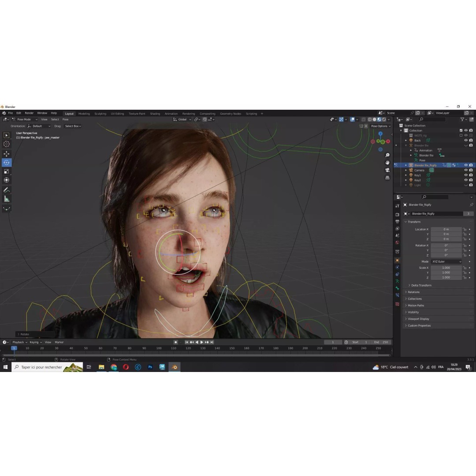Open the XYZ Euler rotation mode dropdown
Viewport: 476px width, 476px height.
pos(446,262)
